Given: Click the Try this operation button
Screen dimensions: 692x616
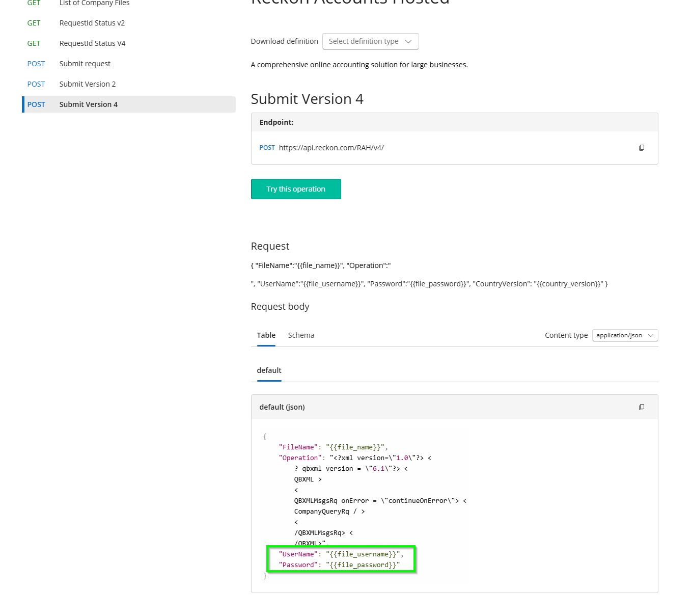Looking at the screenshot, I should click(x=296, y=189).
